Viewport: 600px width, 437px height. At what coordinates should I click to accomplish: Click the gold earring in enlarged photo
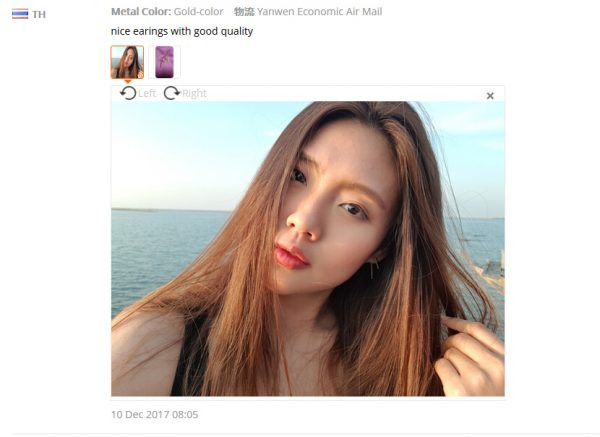tap(373, 267)
